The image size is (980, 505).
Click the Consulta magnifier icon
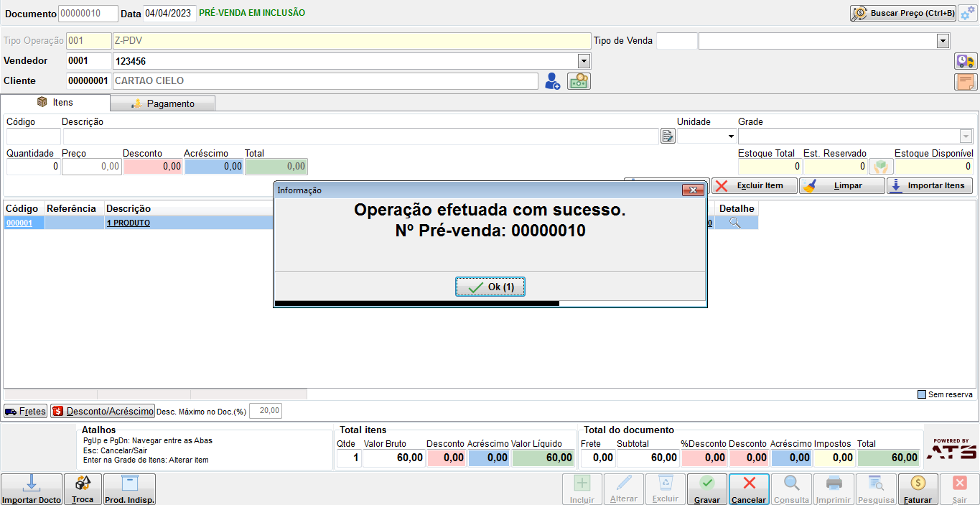point(791,488)
